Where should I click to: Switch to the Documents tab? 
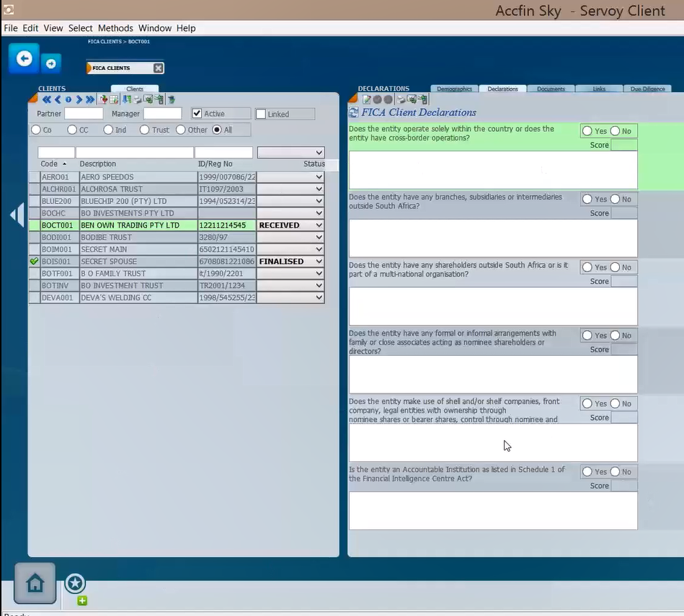coord(551,89)
